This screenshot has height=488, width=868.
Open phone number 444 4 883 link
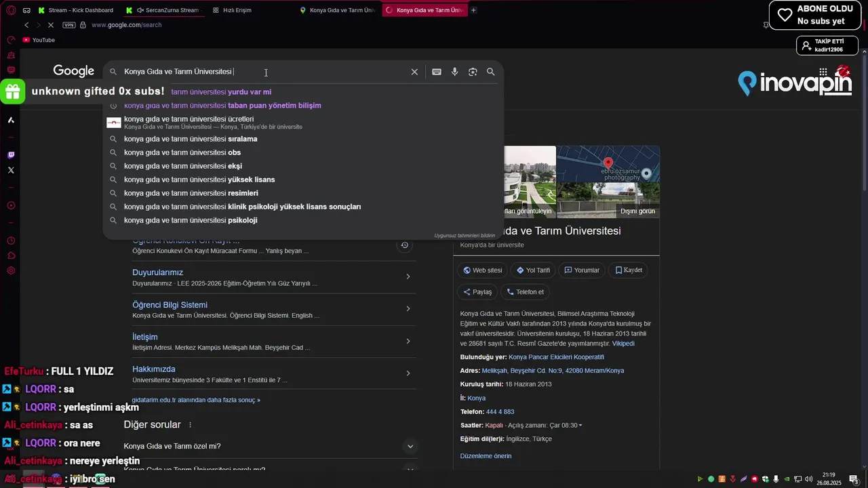tap(500, 412)
